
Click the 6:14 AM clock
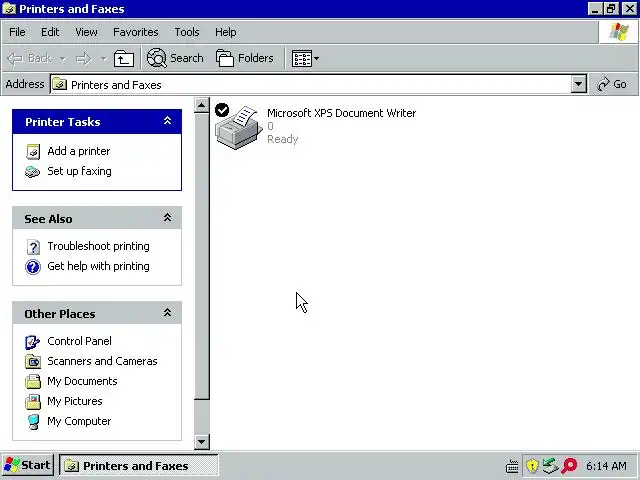click(x=606, y=466)
